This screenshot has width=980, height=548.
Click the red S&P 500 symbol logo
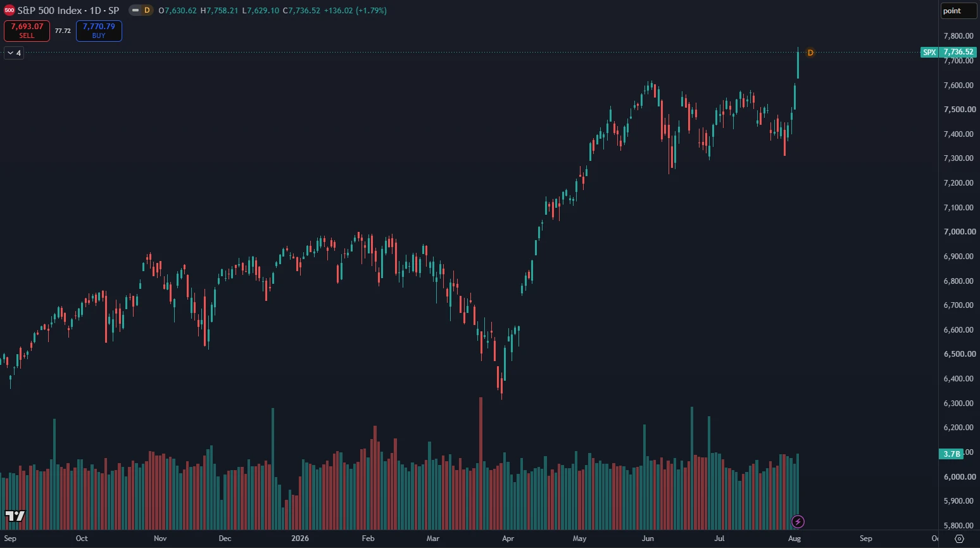coord(9,10)
